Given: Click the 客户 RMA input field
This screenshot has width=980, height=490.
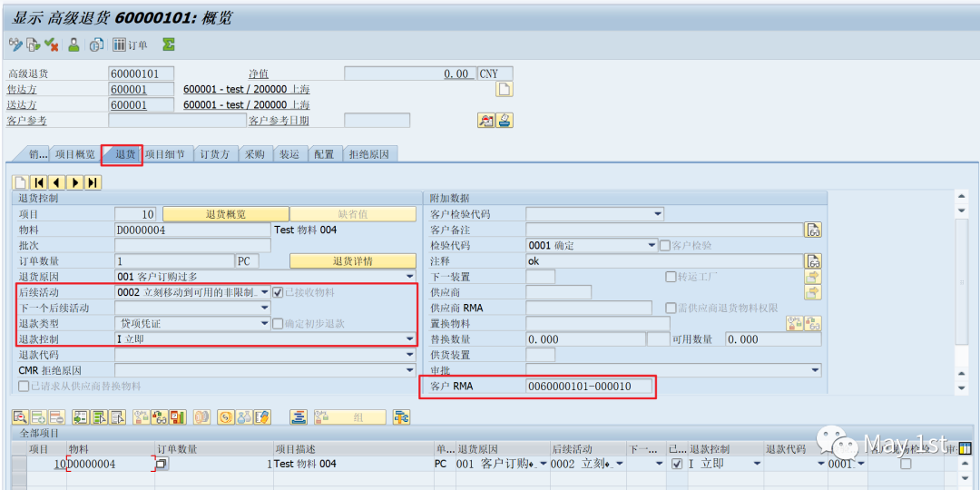Looking at the screenshot, I should click(x=590, y=387).
